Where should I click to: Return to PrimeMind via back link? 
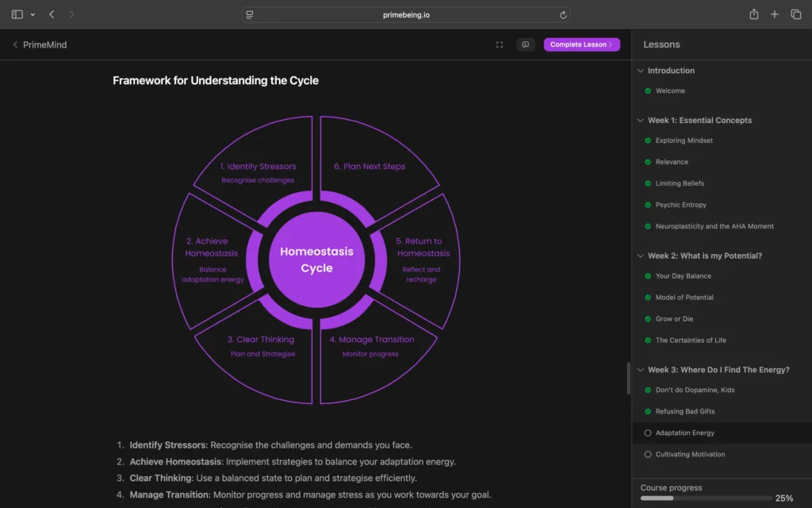40,45
